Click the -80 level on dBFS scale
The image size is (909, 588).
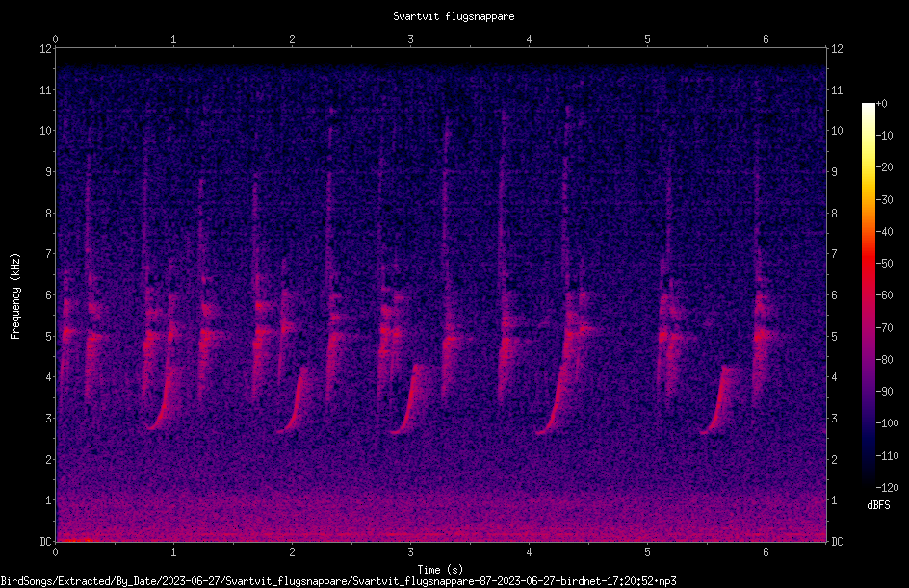pyautogui.click(x=885, y=359)
